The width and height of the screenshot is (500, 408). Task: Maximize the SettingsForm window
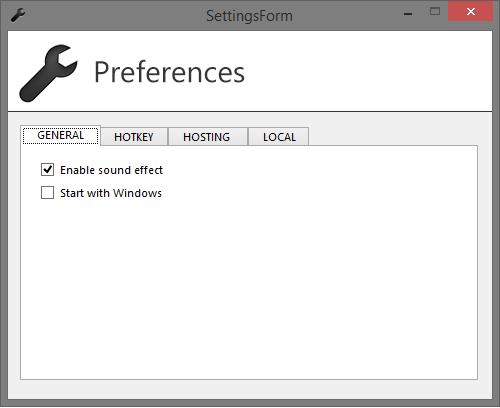point(435,12)
